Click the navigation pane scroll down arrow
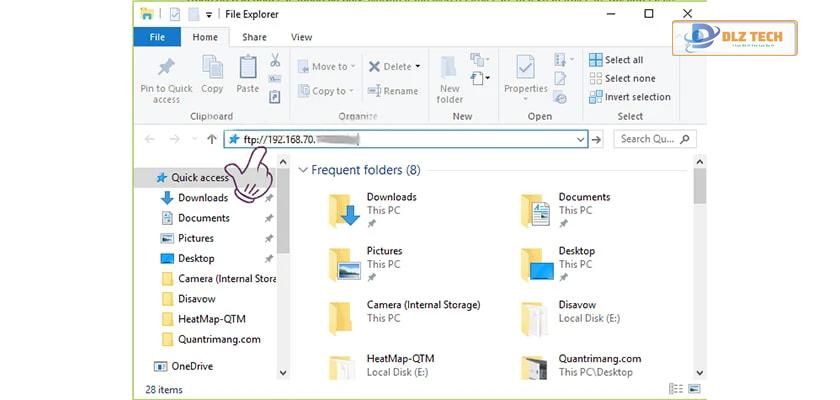Image resolution: width=840 pixels, height=400 pixels. (x=283, y=373)
